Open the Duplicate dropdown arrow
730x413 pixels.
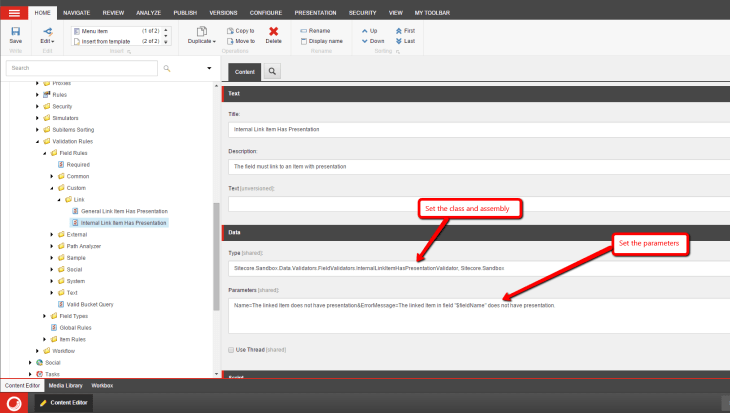[214, 41]
